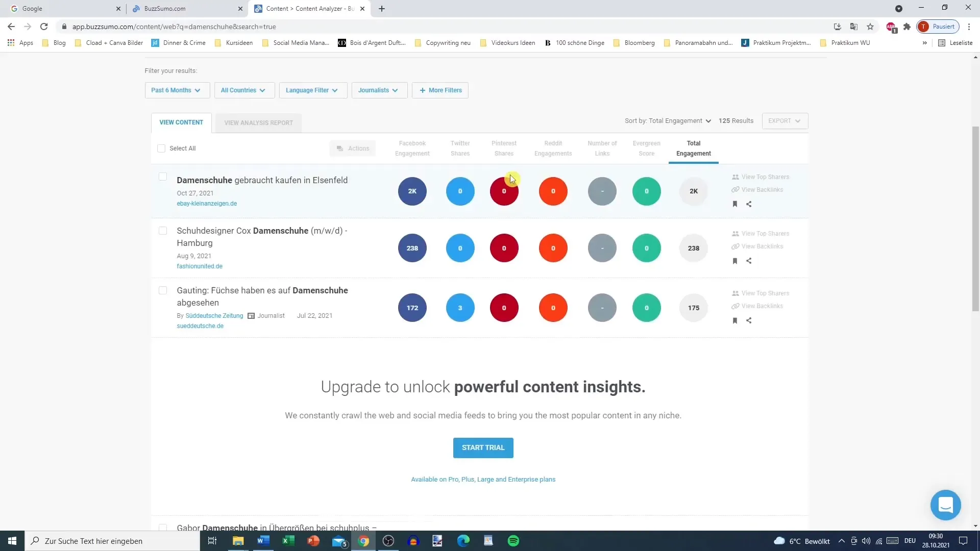This screenshot has height=551, width=980.
Task: Click View Top Sharers for sueddeutsche result
Action: coord(766,293)
